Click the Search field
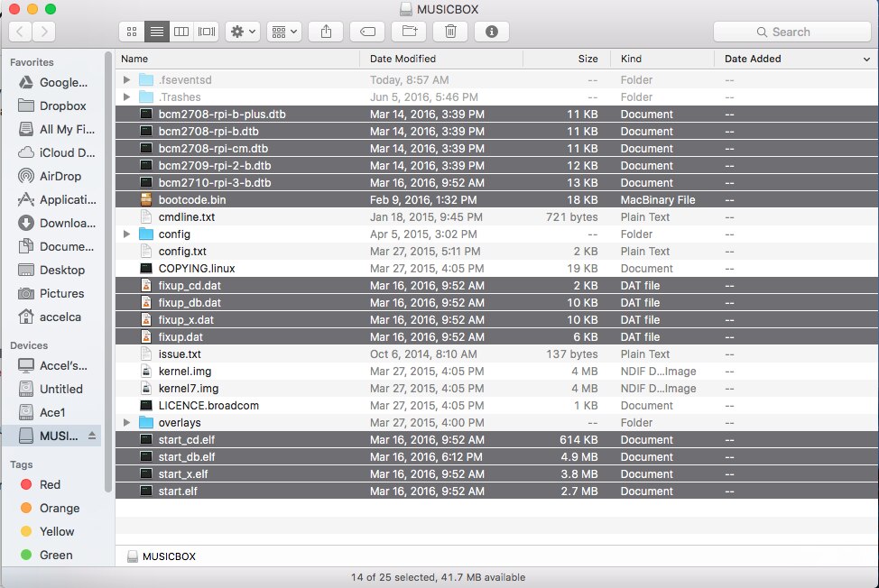Viewport: 879px width, 588px height. pyautogui.click(x=791, y=32)
